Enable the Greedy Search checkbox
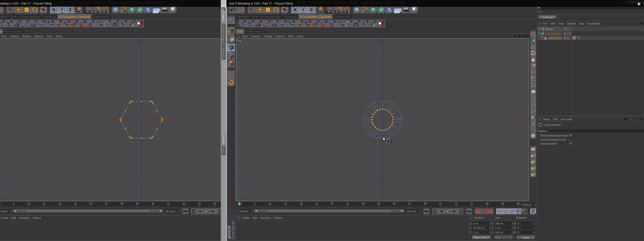Viewport: 644px width, 241px height. coord(570,144)
